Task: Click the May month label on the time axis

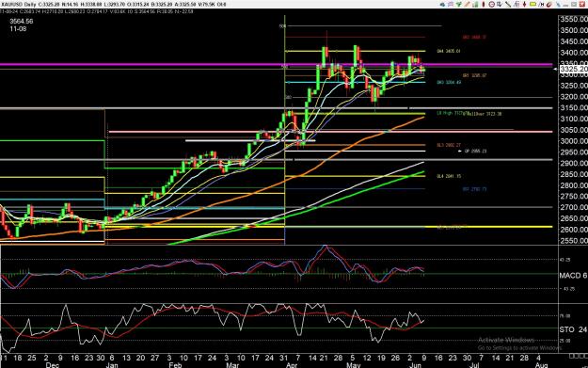Action: pyautogui.click(x=353, y=365)
